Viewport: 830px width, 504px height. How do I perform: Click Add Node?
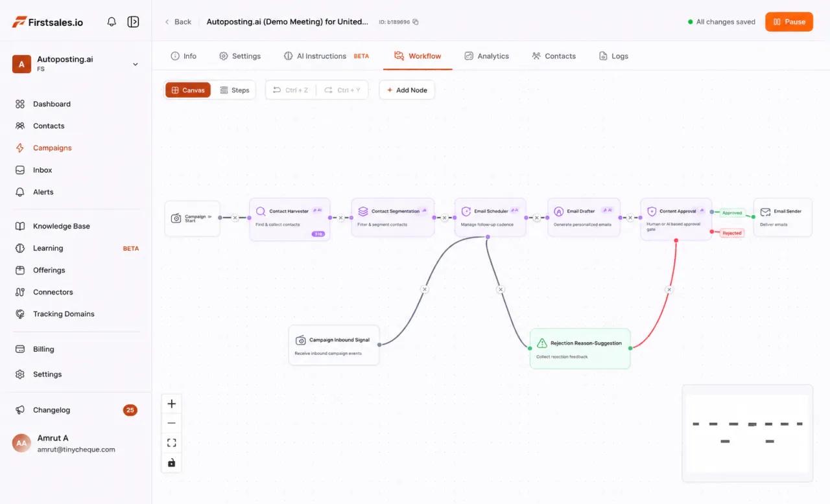point(407,90)
